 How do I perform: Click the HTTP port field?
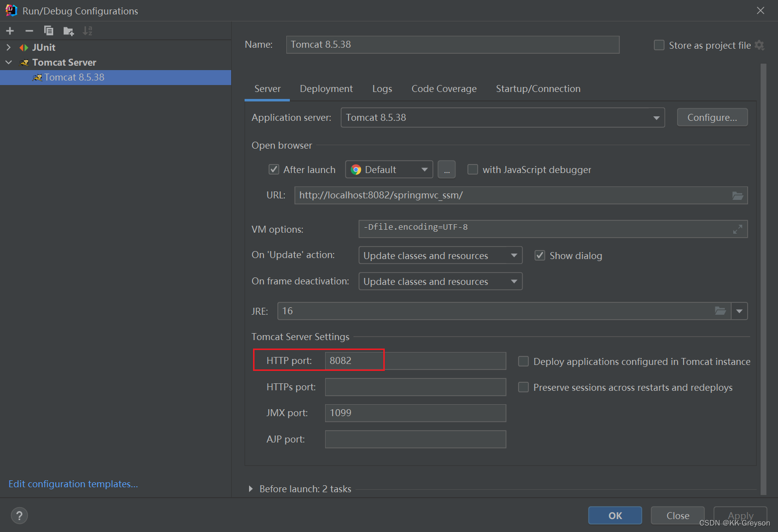point(416,361)
